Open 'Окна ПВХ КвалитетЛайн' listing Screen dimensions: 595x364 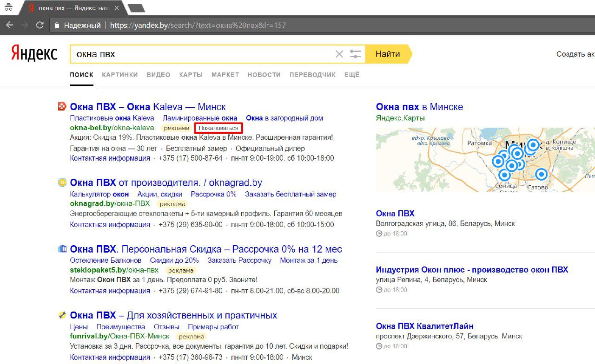tap(424, 326)
